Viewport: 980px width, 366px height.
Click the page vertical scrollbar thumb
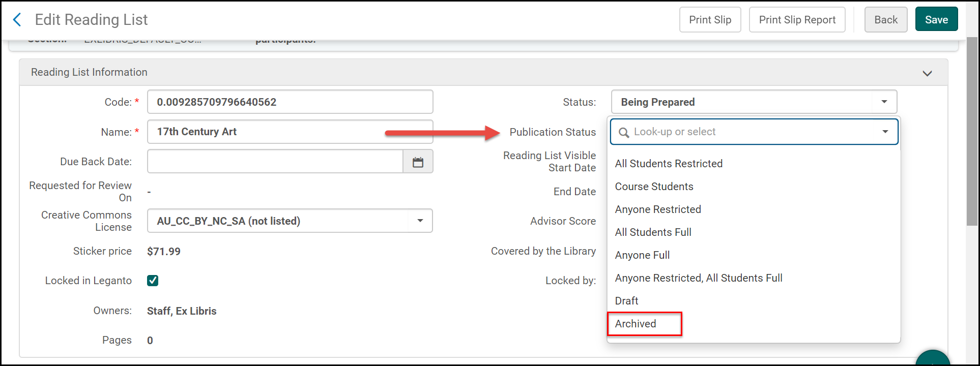[972, 131]
